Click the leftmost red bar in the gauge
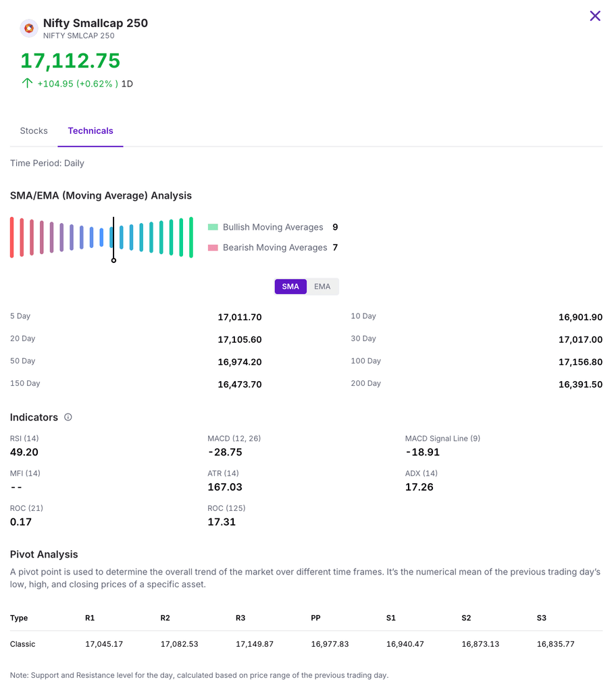The height and width of the screenshot is (692, 616). click(x=11, y=237)
